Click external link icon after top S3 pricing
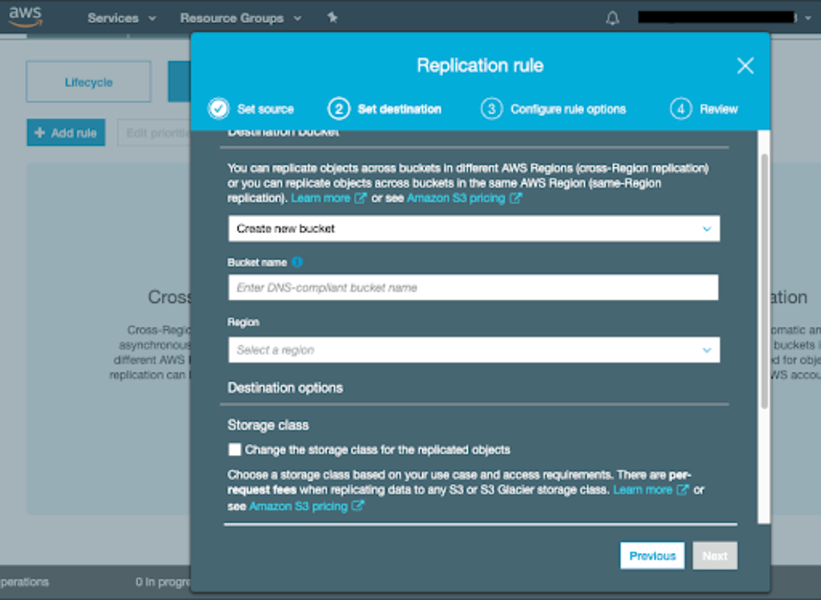 pyautogui.click(x=516, y=198)
